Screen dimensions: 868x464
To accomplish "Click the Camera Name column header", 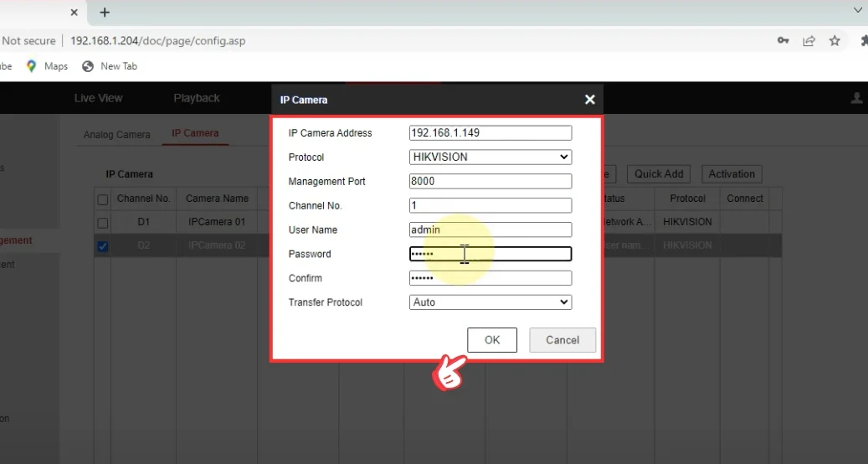I will pos(217,198).
